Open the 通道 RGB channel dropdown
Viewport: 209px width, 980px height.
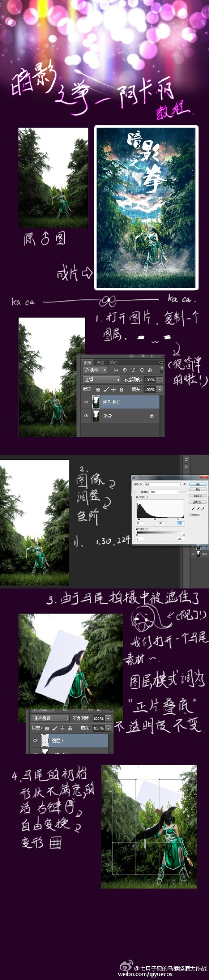click(164, 492)
